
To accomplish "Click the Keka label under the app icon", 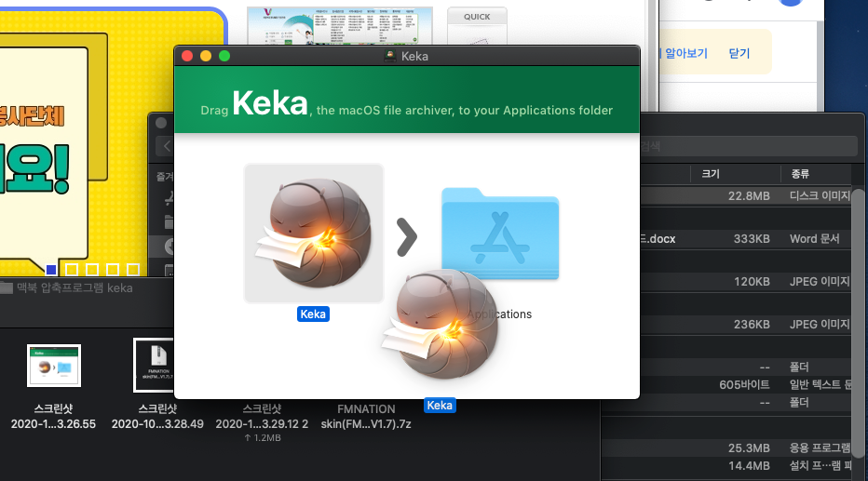I will pos(313,314).
